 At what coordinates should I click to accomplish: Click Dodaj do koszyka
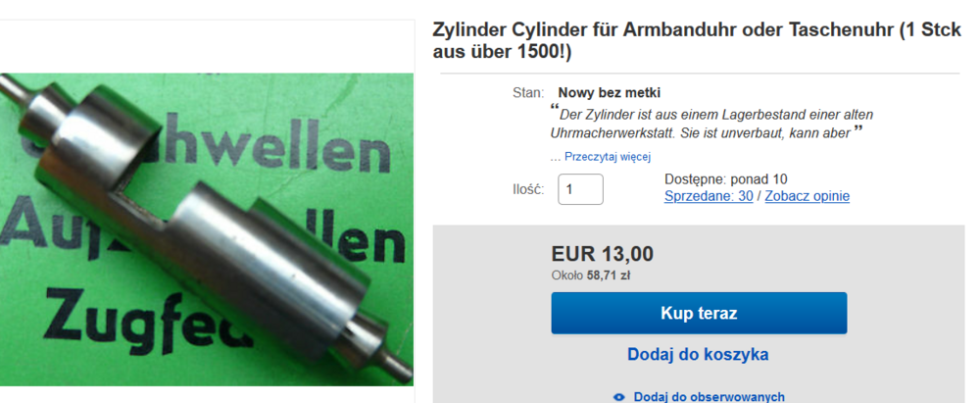698,354
